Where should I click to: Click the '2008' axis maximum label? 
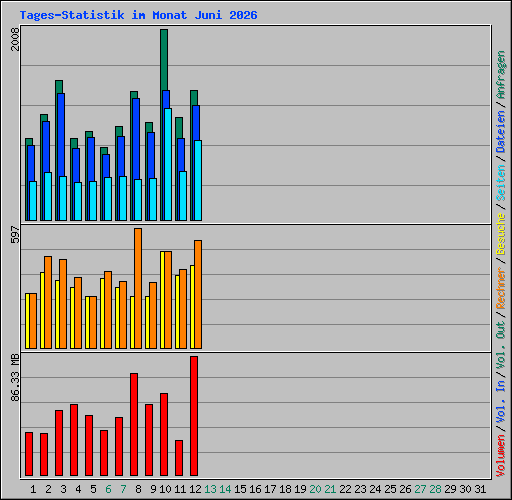tap(15, 39)
